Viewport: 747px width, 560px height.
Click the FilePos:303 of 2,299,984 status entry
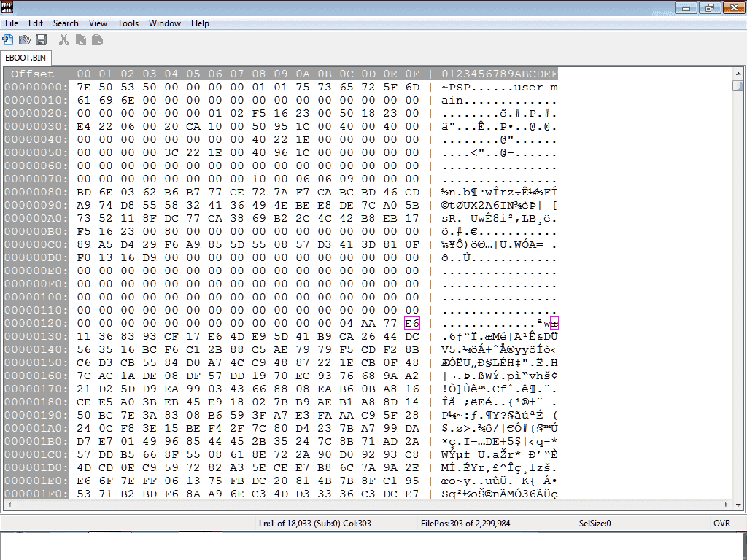(465, 524)
